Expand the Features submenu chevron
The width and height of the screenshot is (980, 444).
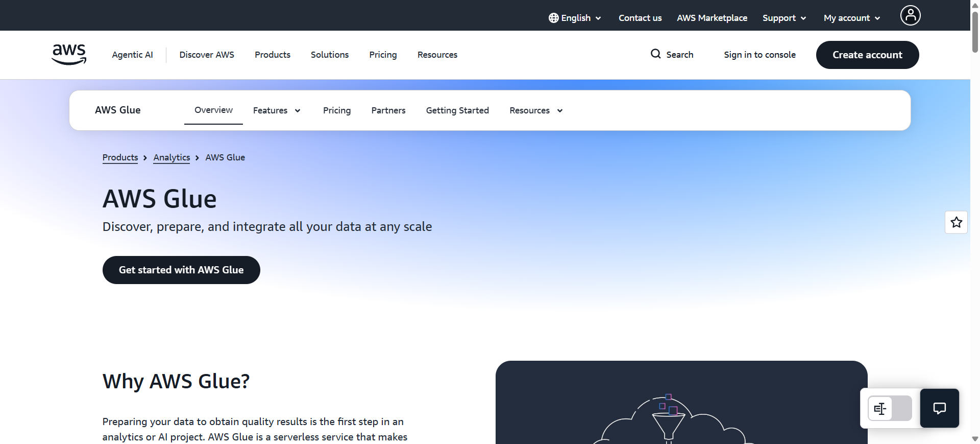[298, 110]
